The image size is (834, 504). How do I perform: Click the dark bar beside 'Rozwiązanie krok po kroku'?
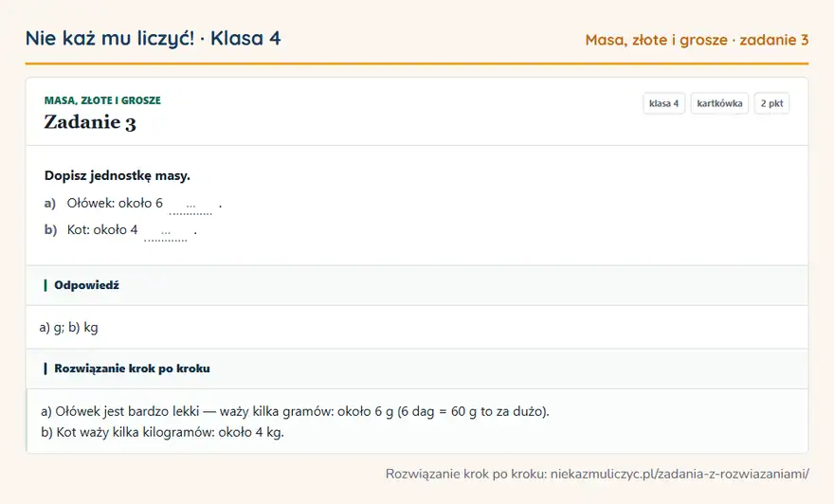coord(45,369)
